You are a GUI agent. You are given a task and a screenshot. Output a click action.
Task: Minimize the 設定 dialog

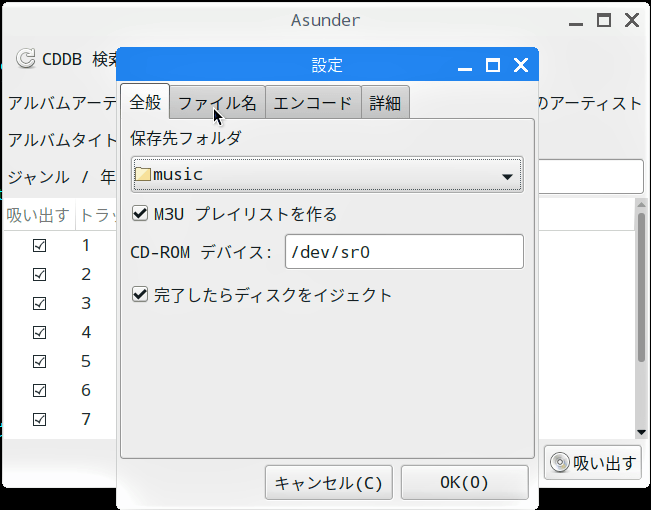pyautogui.click(x=465, y=69)
